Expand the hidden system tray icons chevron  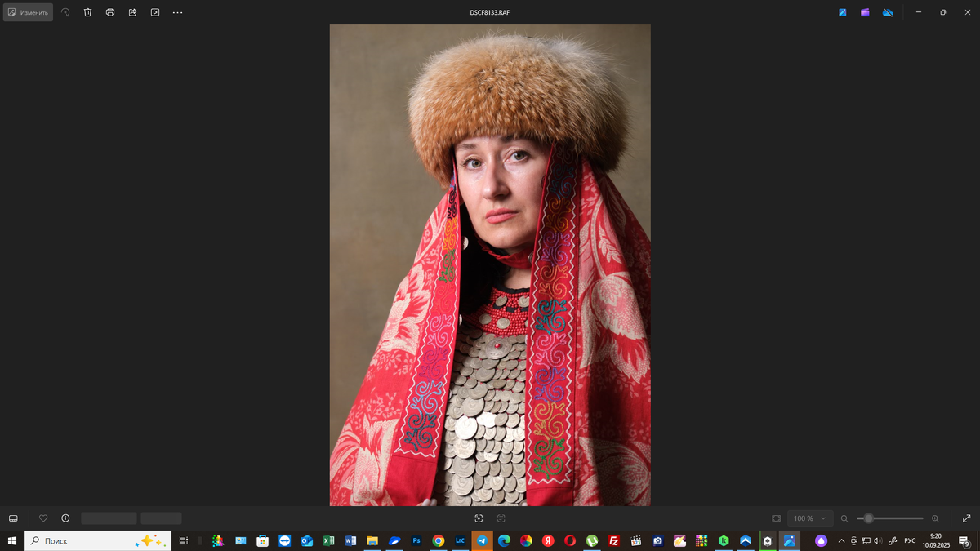point(840,540)
